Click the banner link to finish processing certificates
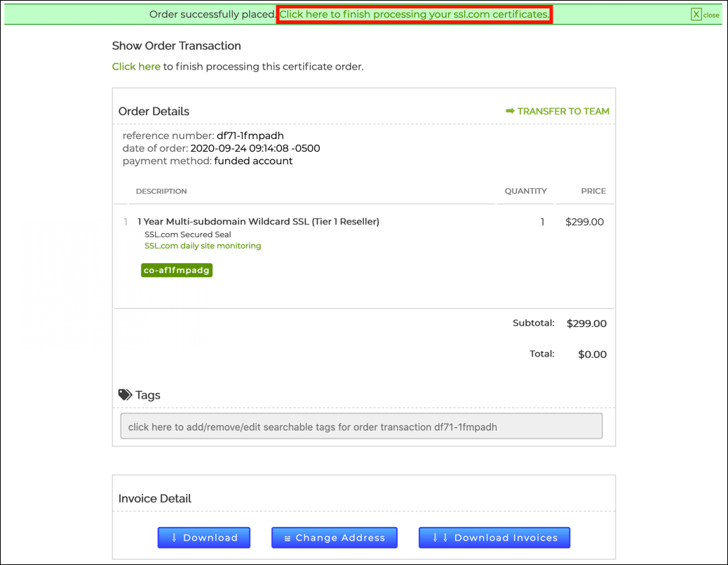Image resolution: width=728 pixels, height=565 pixels. [414, 15]
